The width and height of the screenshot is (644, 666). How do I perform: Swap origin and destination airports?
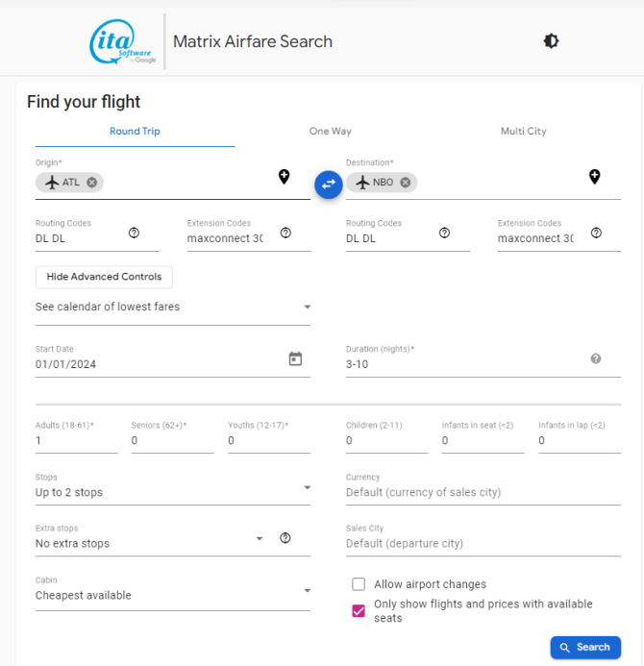click(x=329, y=185)
